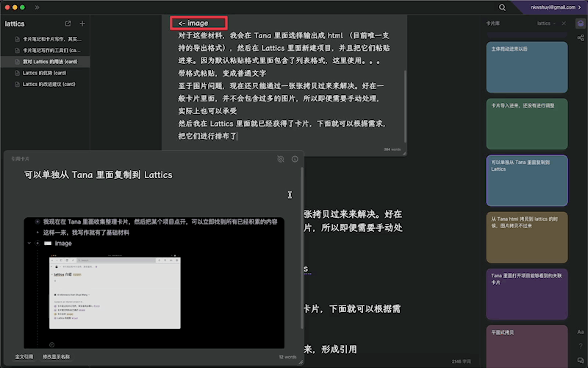Expand the collapsed sidebar double-chevron icon
The height and width of the screenshot is (368, 588).
37,7
